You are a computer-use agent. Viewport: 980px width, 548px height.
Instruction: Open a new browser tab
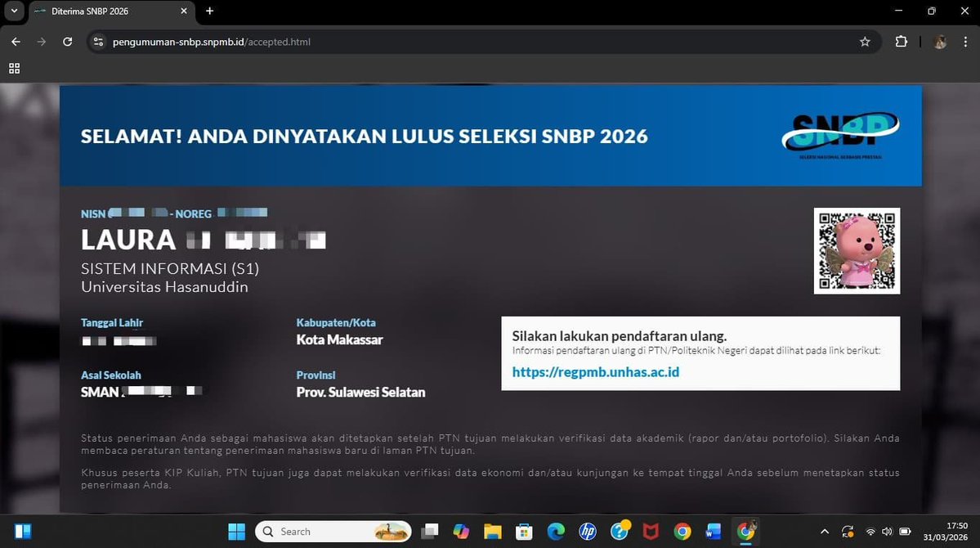click(209, 11)
